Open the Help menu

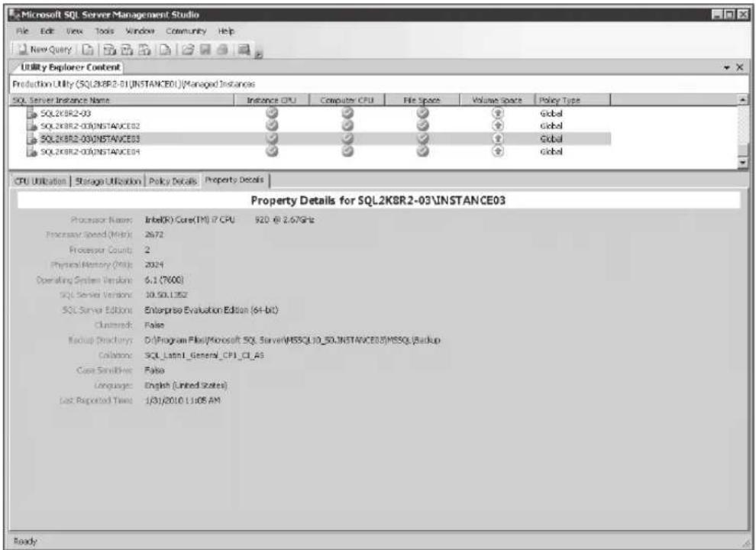[226, 31]
